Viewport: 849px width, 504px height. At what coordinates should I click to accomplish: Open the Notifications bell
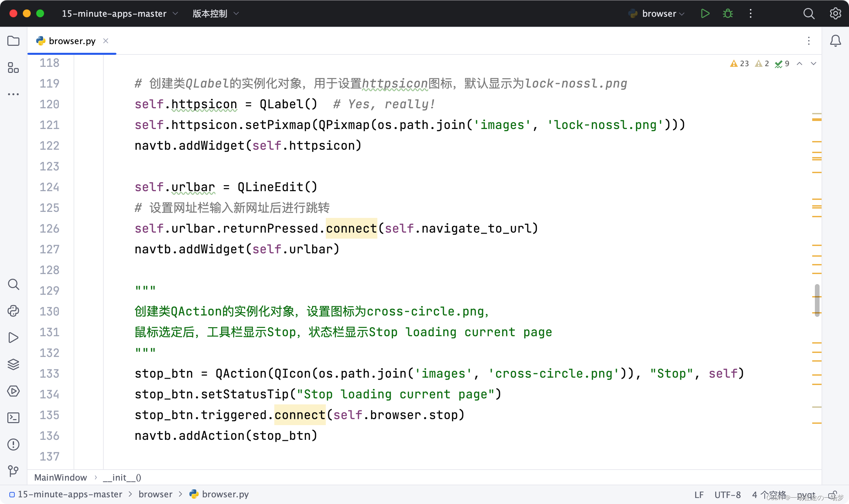coord(835,41)
